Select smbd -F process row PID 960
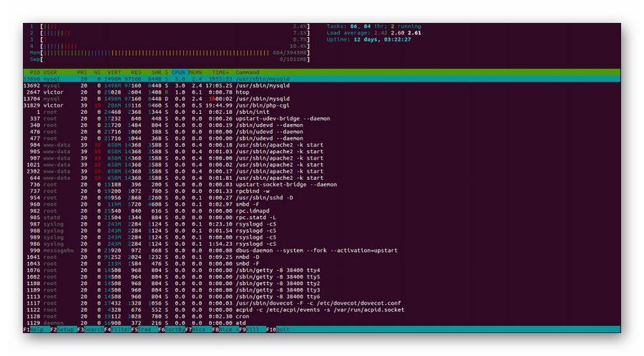Screen dimensions: 644x356 coord(321,204)
